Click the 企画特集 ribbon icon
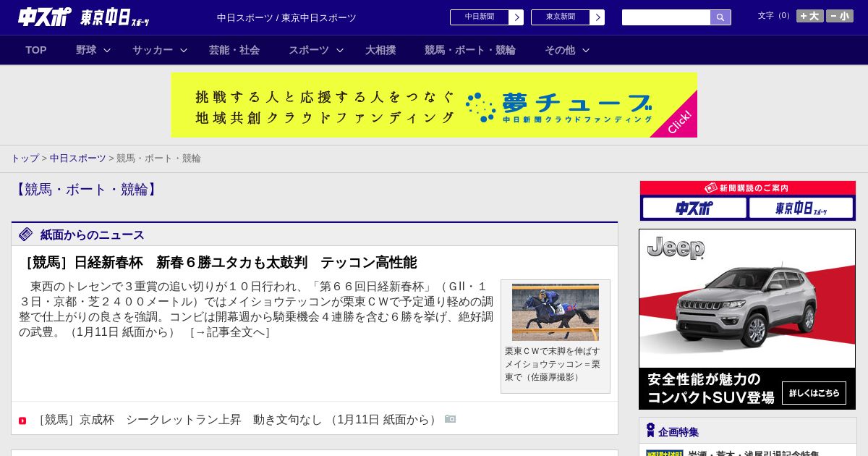The image size is (868, 456). click(x=650, y=431)
